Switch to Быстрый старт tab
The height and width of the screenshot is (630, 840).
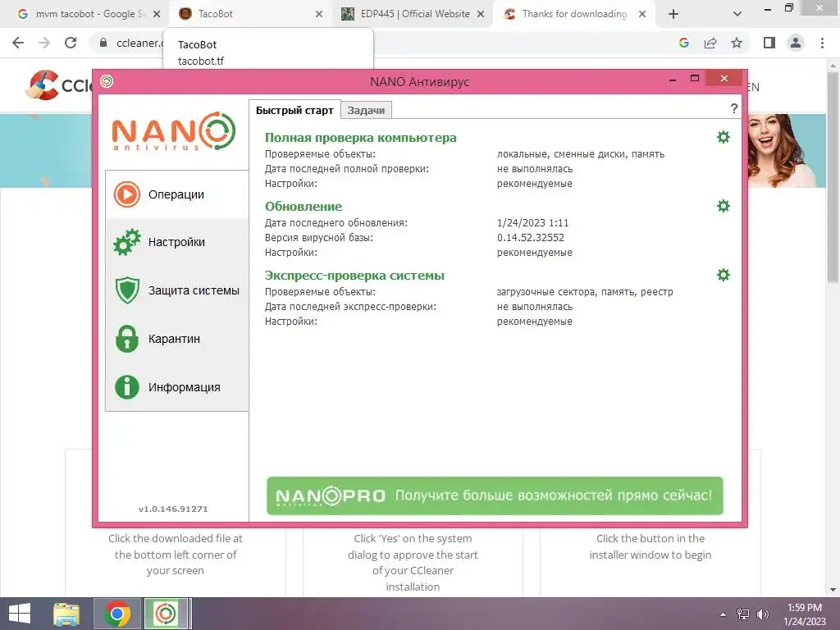point(294,111)
